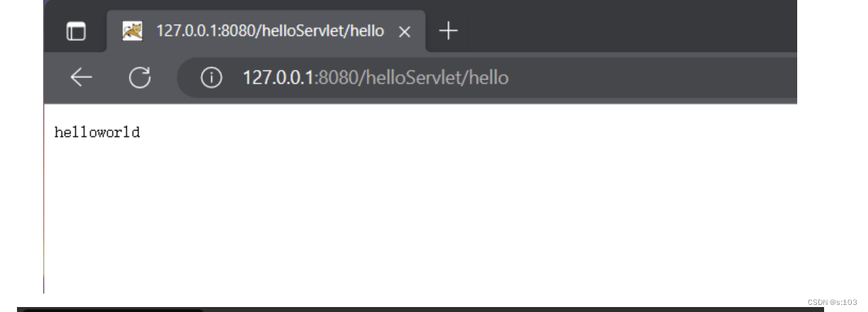The width and height of the screenshot is (868, 312).
Task: View site information via the info icon
Action: [x=211, y=77]
